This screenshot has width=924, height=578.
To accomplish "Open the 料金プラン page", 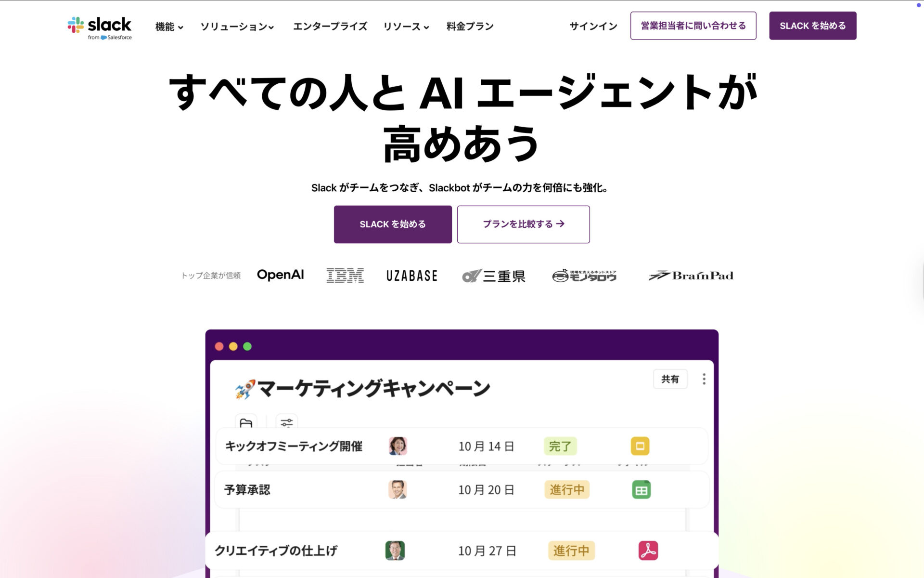I will point(470,26).
